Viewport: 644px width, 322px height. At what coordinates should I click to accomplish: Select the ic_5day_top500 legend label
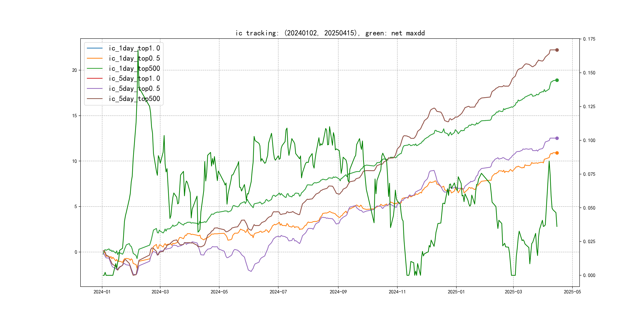tap(134, 99)
